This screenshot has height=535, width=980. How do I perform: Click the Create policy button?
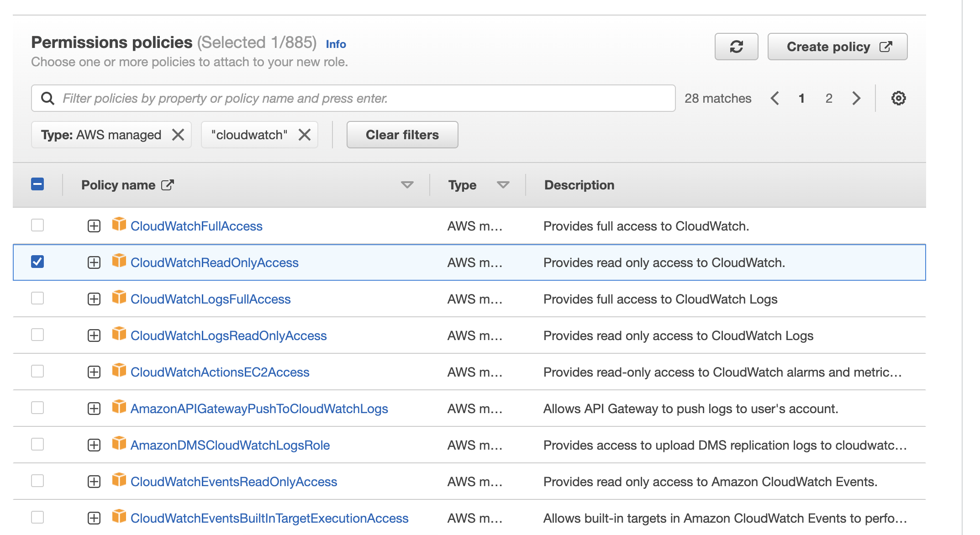point(838,47)
